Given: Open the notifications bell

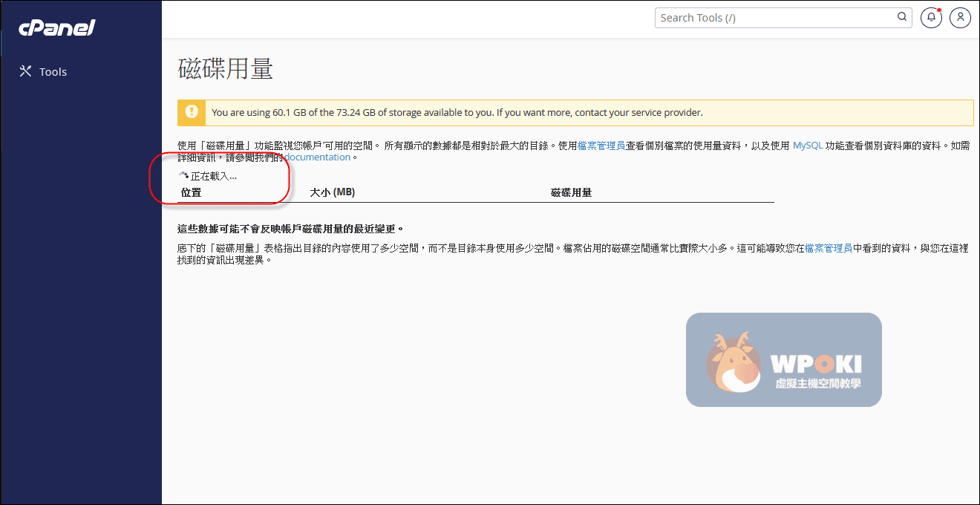Looking at the screenshot, I should coord(931,18).
